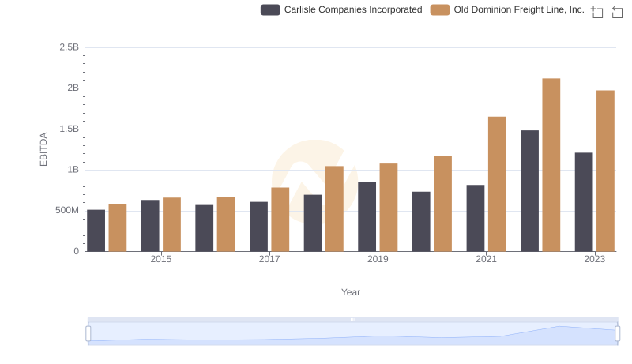This screenshot has width=632, height=364.
Task: Click the 2021 x-axis label
Action: [486, 259]
